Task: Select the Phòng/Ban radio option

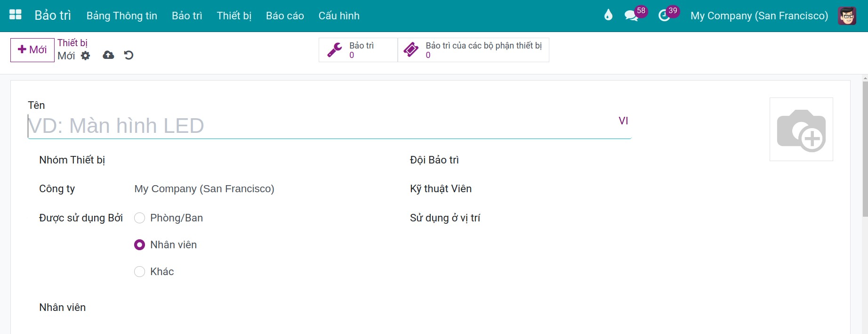Action: pyautogui.click(x=139, y=218)
